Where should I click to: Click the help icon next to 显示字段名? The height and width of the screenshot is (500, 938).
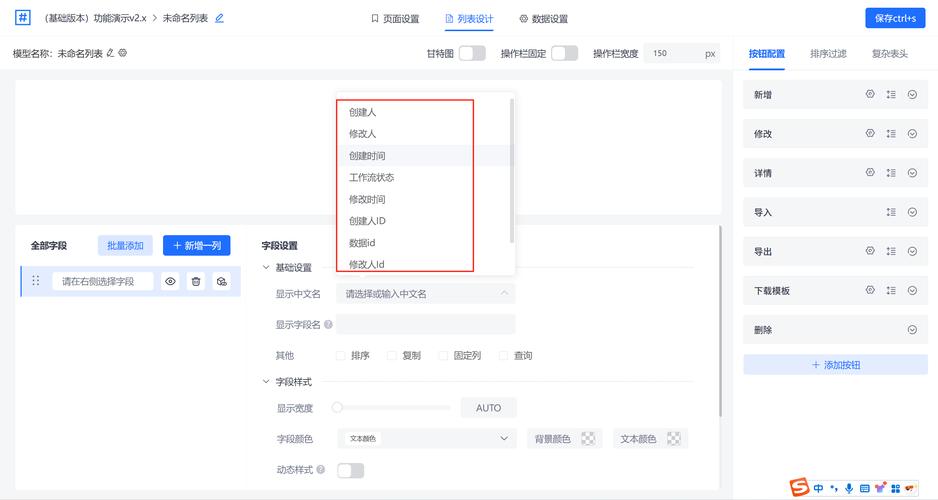coord(328,324)
